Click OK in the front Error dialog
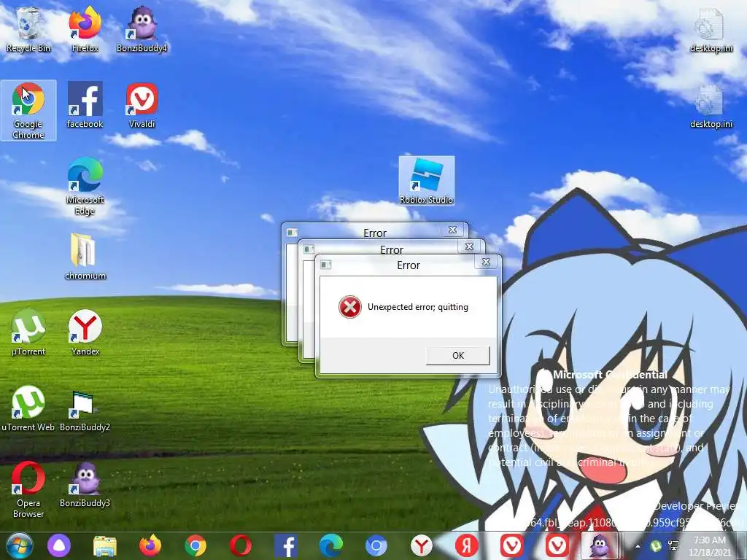 458,356
